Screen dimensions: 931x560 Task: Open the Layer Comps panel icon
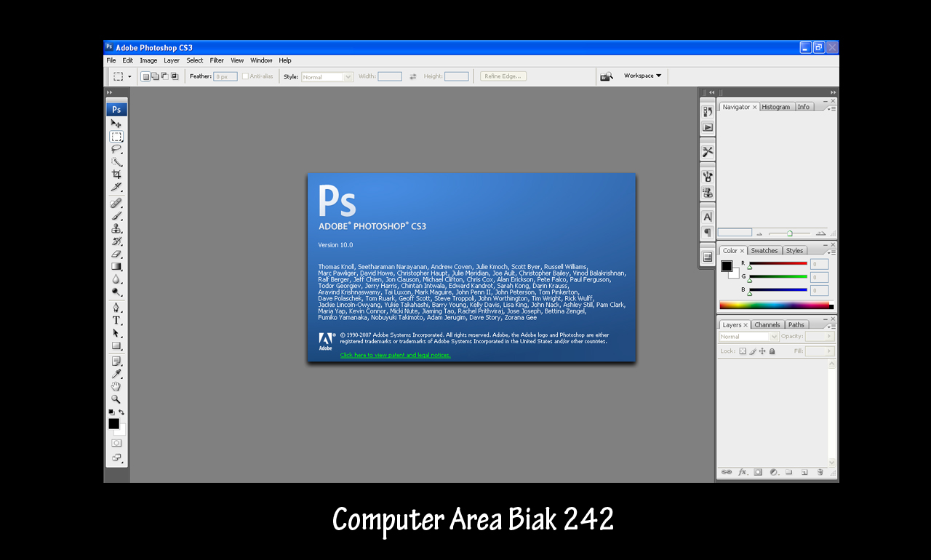point(708,257)
